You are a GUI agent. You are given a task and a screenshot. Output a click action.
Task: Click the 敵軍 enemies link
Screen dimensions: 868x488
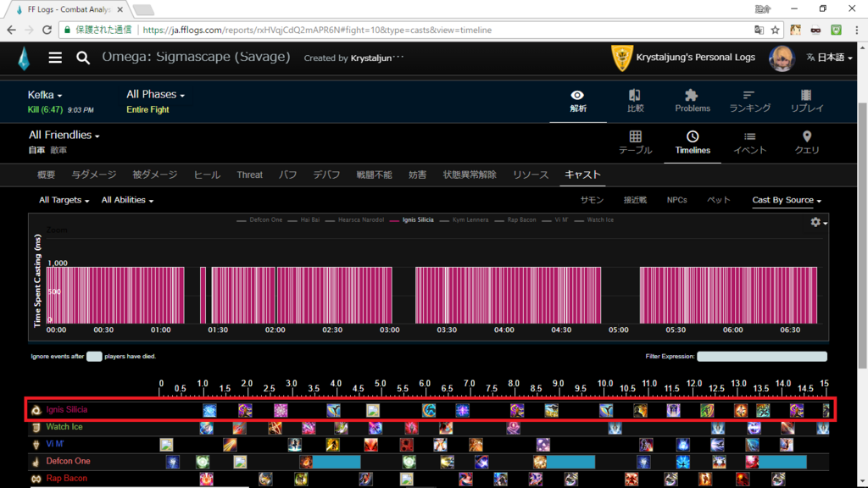pyautogui.click(x=58, y=151)
